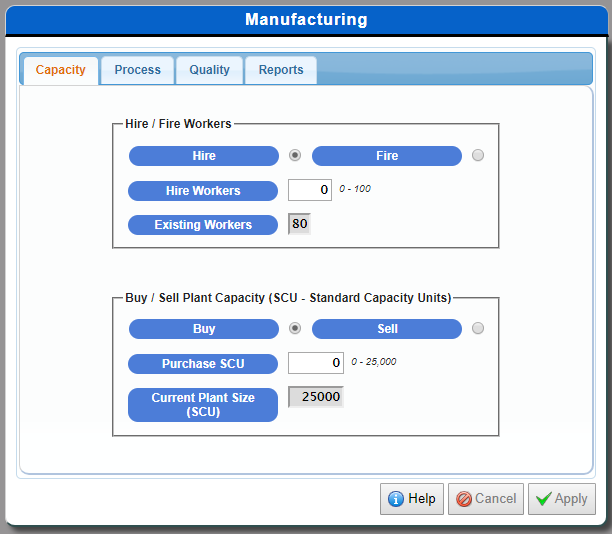
Task: Focus the Purchase SCU input field
Action: (x=316, y=362)
